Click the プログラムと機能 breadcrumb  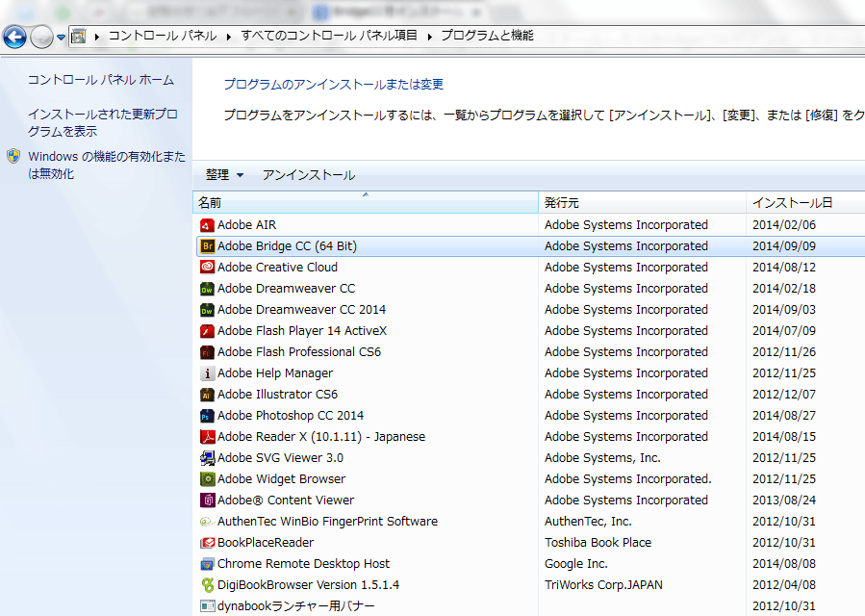[x=487, y=36]
